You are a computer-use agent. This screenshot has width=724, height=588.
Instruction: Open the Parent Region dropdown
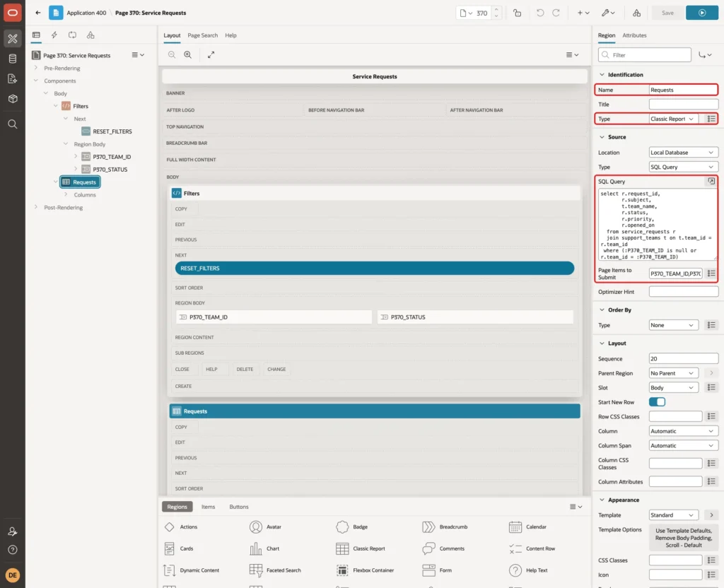click(x=673, y=373)
